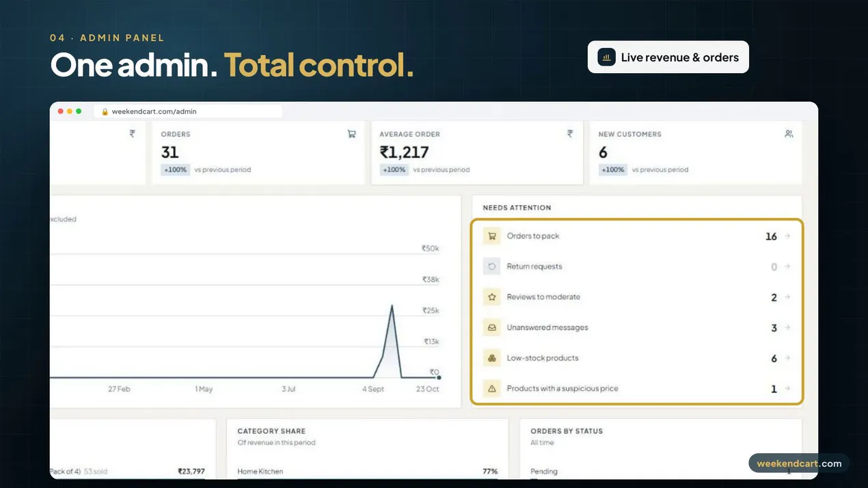868x488 pixels.
Task: Click the rupee icon in the leftmost card
Action: pyautogui.click(x=133, y=134)
